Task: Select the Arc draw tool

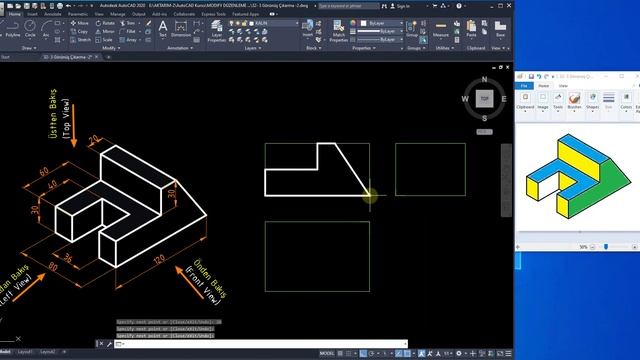Action: coord(46,29)
